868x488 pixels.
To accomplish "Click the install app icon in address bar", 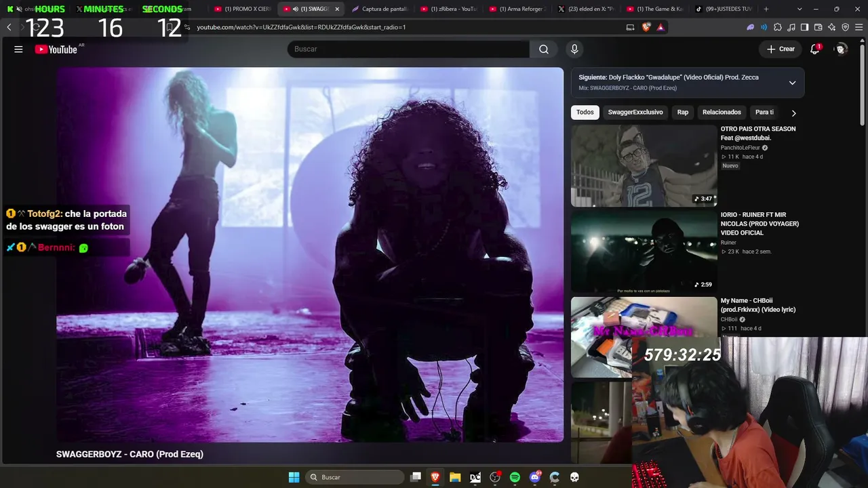I will [x=630, y=27].
